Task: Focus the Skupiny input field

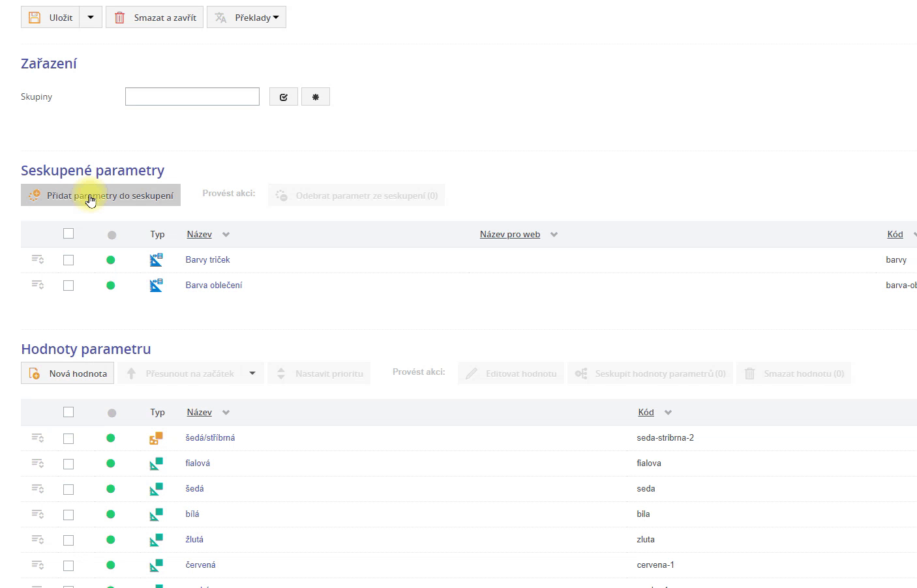Action: [192, 96]
